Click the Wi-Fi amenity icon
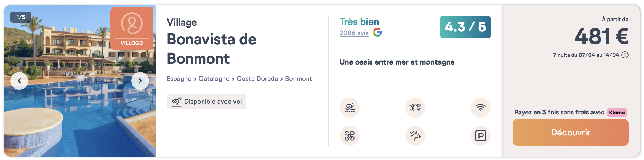Viewport: 644px width, 160px height. click(x=480, y=108)
